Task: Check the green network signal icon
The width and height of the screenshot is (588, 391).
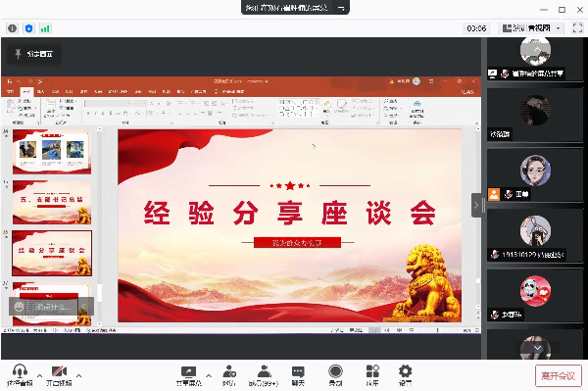Action: pyautogui.click(x=45, y=28)
